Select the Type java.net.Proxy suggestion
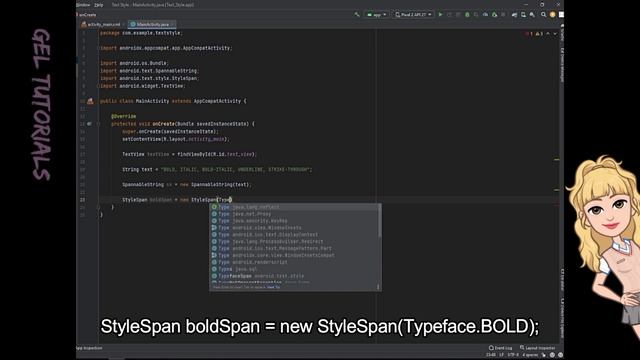640x360 pixels. 293,214
